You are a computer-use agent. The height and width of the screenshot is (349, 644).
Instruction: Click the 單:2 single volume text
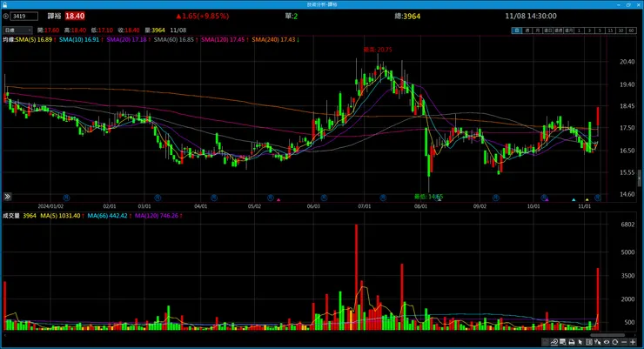pyautogui.click(x=292, y=16)
